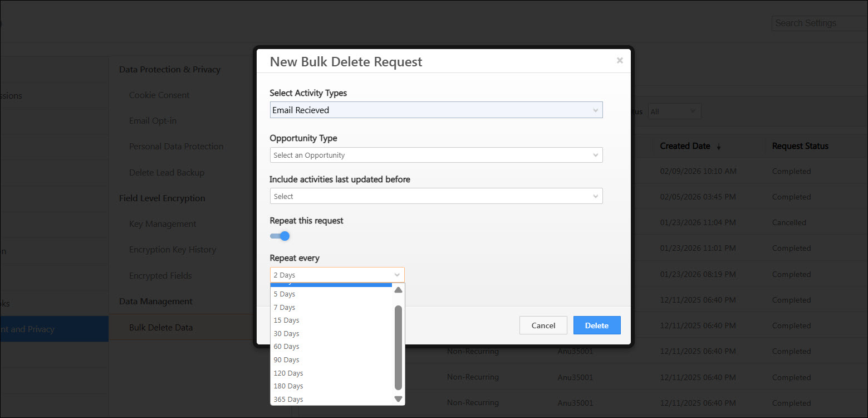The width and height of the screenshot is (868, 418).
Task: Open Cookie Consent settings
Action: point(159,95)
